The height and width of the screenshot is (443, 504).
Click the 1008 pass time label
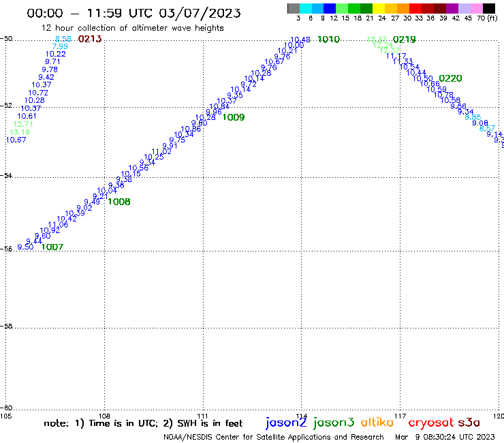tap(119, 202)
